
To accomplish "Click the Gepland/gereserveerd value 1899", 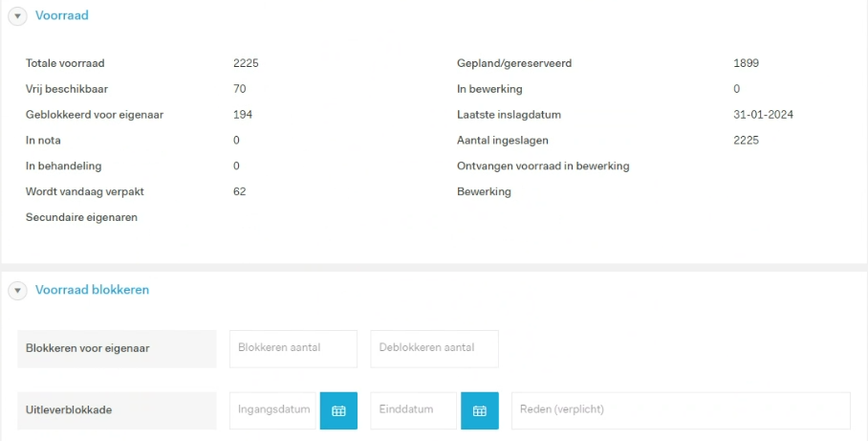I will pos(747,63).
